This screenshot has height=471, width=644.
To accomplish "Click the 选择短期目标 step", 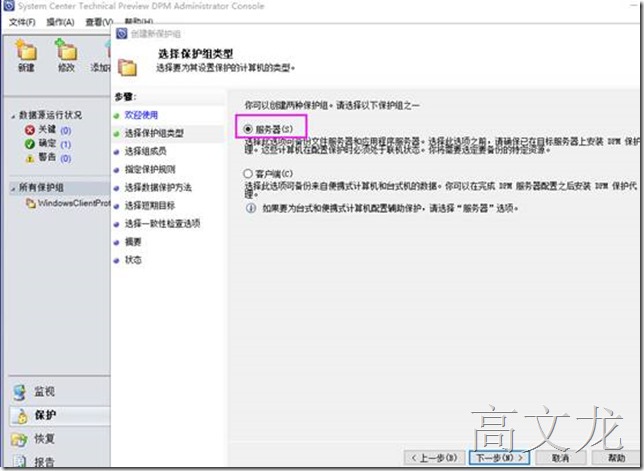I will point(150,205).
